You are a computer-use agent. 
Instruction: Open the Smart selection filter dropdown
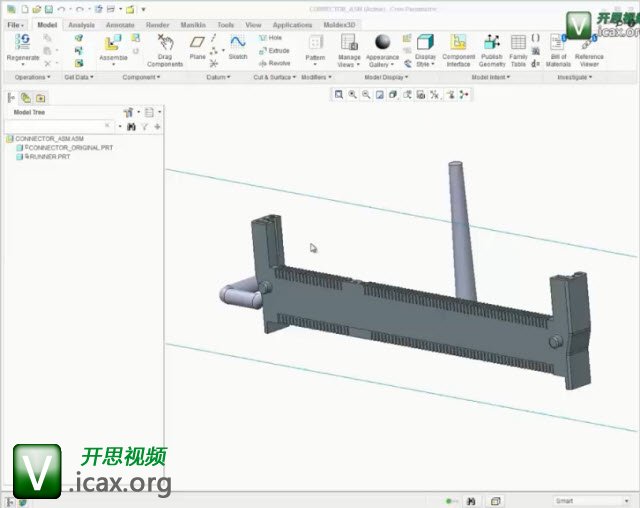pos(591,501)
